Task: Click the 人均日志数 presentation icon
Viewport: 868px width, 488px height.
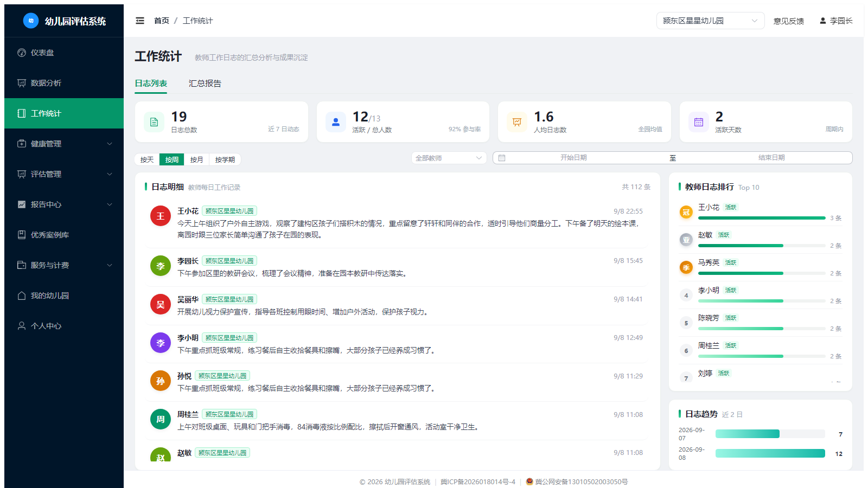Action: tap(517, 122)
